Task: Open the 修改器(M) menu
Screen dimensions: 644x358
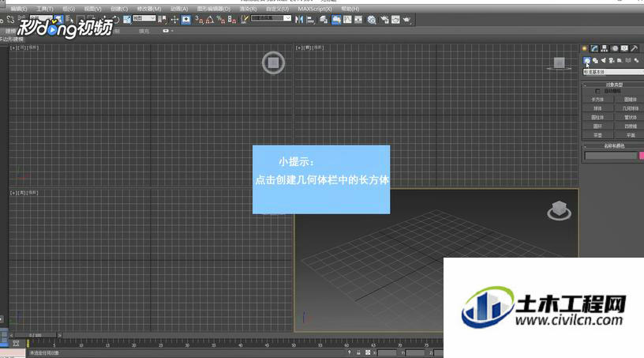Action: click(x=148, y=9)
